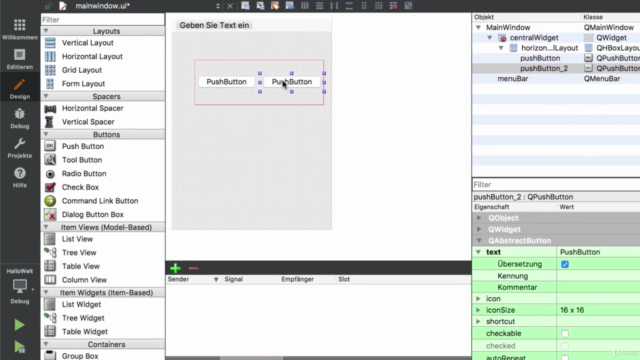Collapse the QAbstractButton property group
Image resolution: width=640 pixels, height=360 pixels.
click(479, 241)
